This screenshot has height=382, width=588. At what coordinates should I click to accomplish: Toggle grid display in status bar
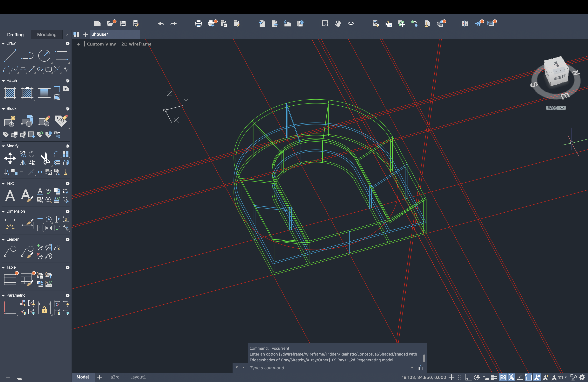(x=451, y=377)
